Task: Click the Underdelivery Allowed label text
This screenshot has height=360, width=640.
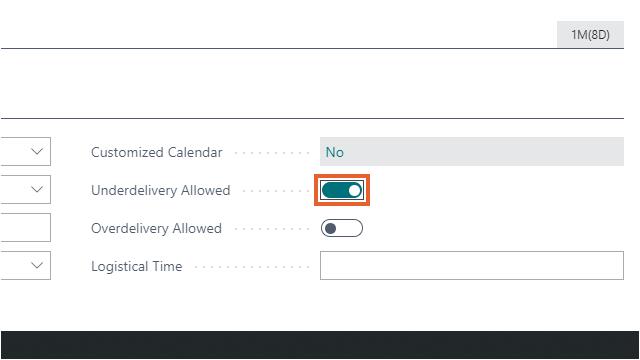Action: coord(160,190)
